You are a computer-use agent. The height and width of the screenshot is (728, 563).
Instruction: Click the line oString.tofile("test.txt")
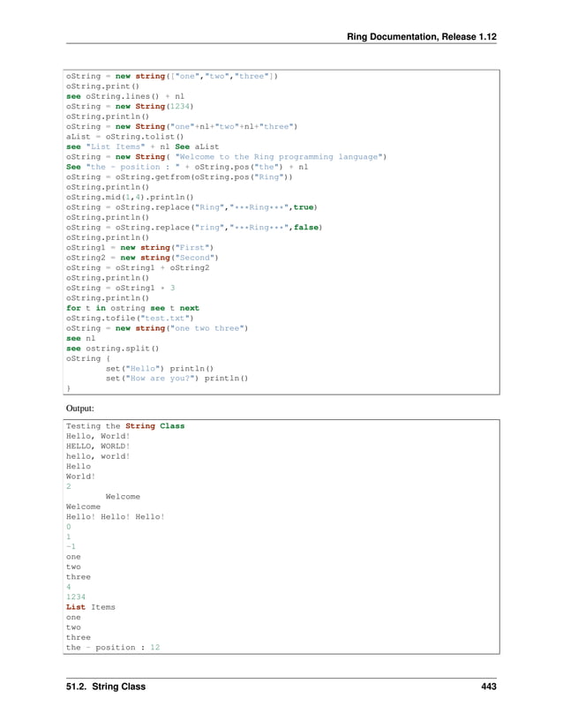(x=130, y=318)
